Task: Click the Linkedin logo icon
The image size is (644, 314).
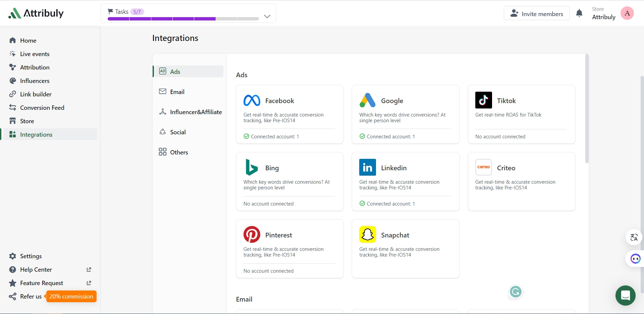Action: point(367,167)
